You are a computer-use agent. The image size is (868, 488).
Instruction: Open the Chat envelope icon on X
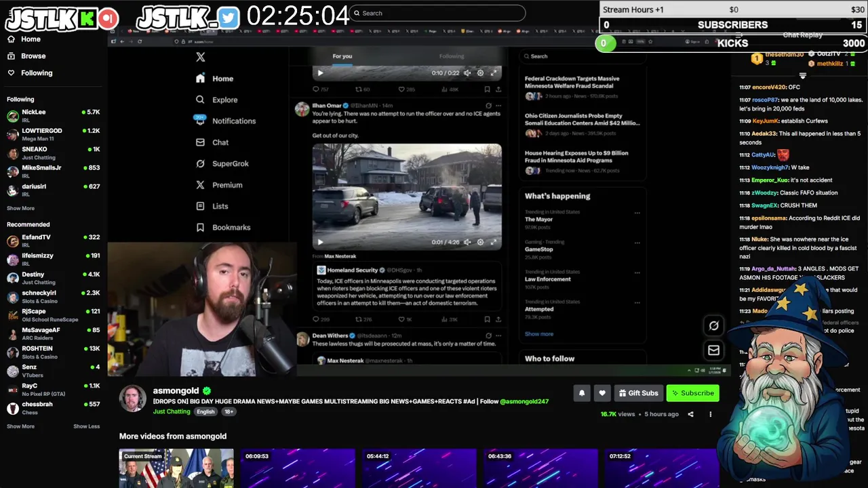(x=200, y=142)
